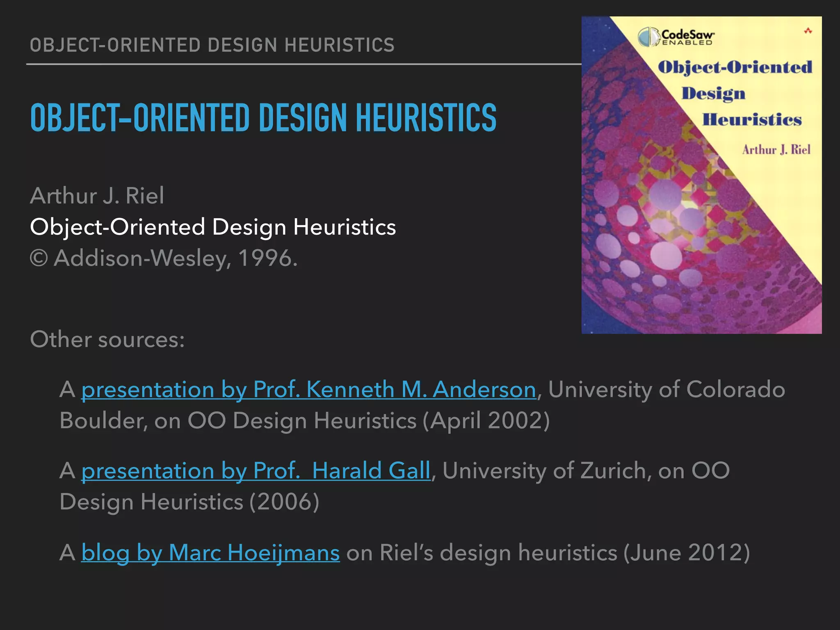Screen dimensions: 840x630
Task: Click the Arthur J. Riel name on the cover
Action: coord(776,150)
